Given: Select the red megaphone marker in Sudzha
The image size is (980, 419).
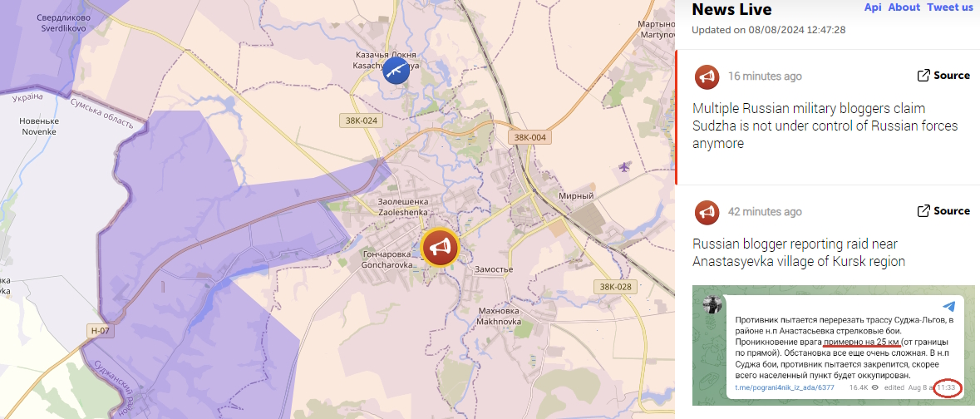Looking at the screenshot, I should point(440,248).
